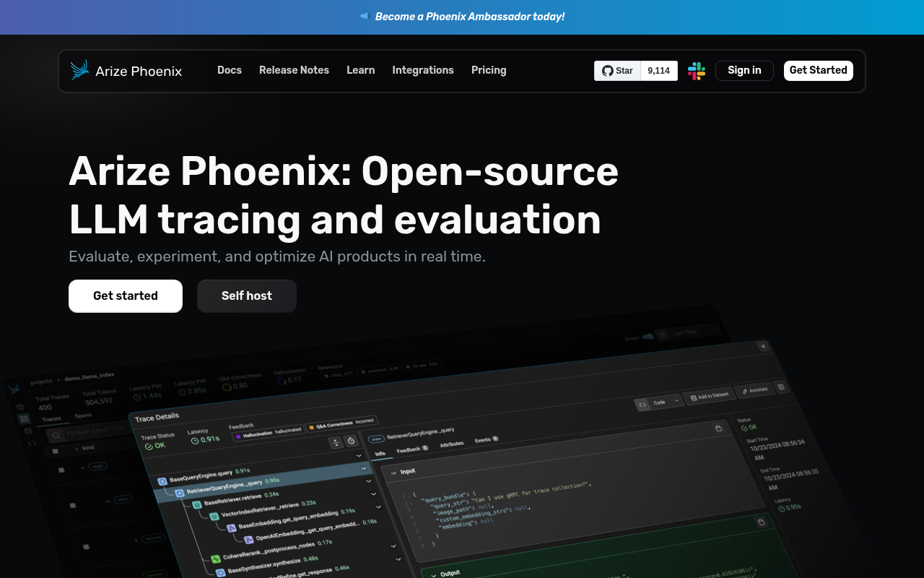Viewport: 924px width, 578px height.
Task: Click the BaseRetriever.retrieve span icon
Action: coord(198,505)
